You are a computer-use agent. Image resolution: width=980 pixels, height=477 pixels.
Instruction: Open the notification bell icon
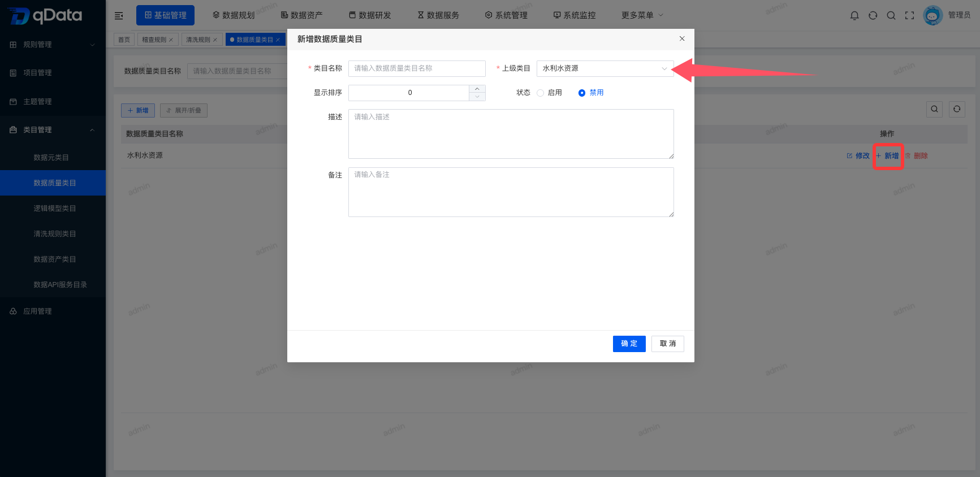point(854,15)
